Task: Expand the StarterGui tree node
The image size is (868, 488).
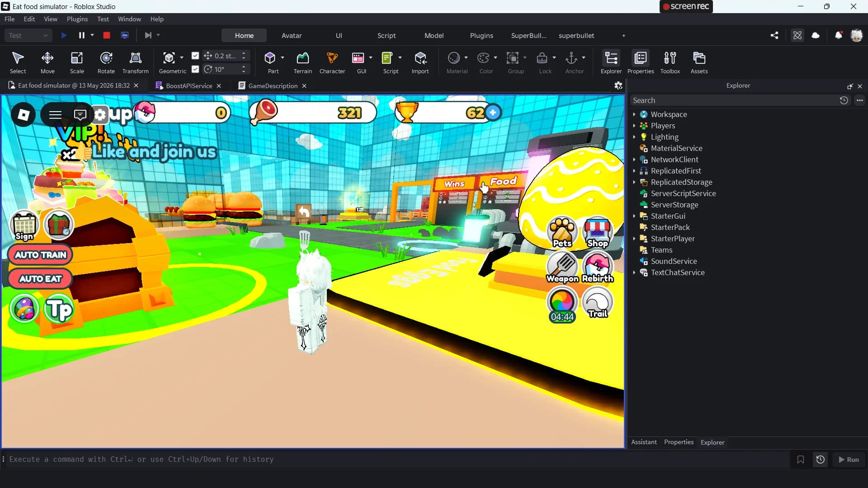Action: click(x=634, y=216)
